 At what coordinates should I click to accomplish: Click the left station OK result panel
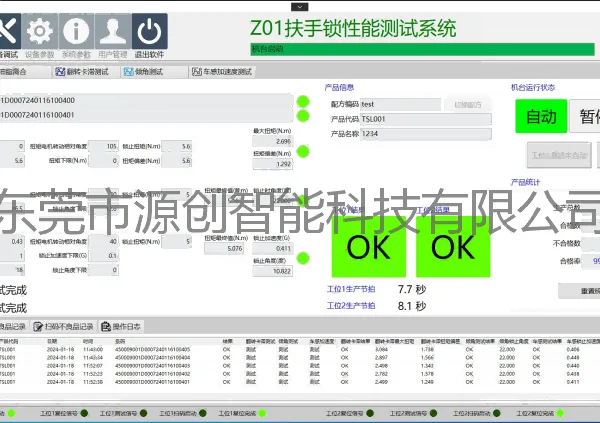click(368, 247)
